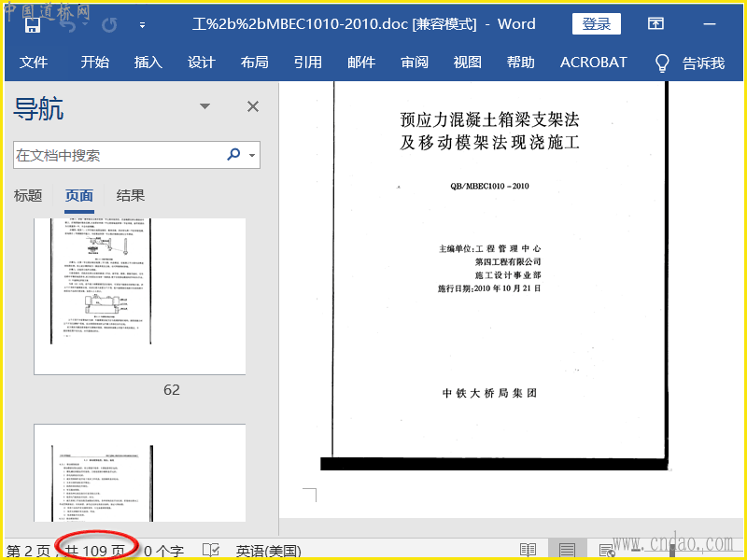Select page 62 thumbnail in navigation pane
The image size is (747, 560).
[x=139, y=296]
